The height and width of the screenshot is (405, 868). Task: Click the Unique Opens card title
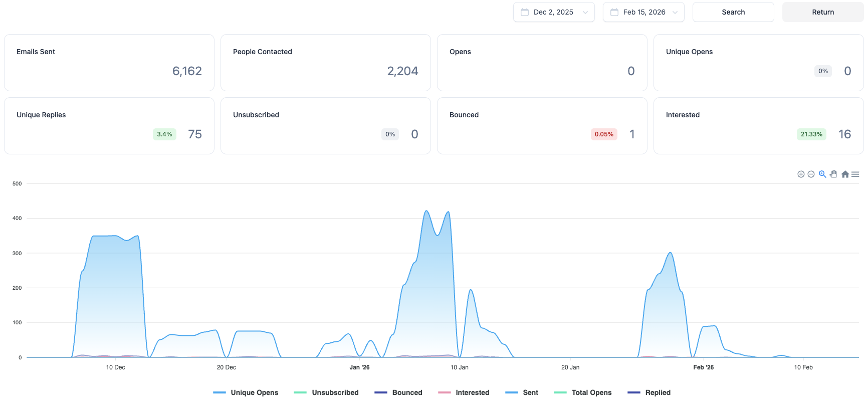(689, 52)
